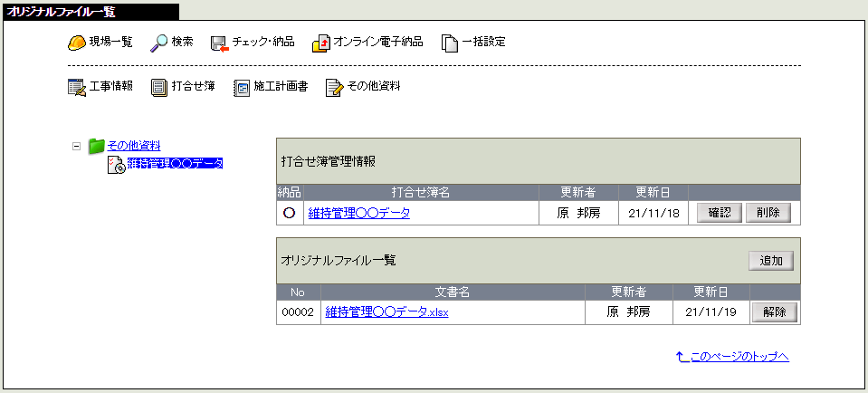Click the magnifying glass 検索 icon
The width and height of the screenshot is (868, 393).
tap(159, 43)
